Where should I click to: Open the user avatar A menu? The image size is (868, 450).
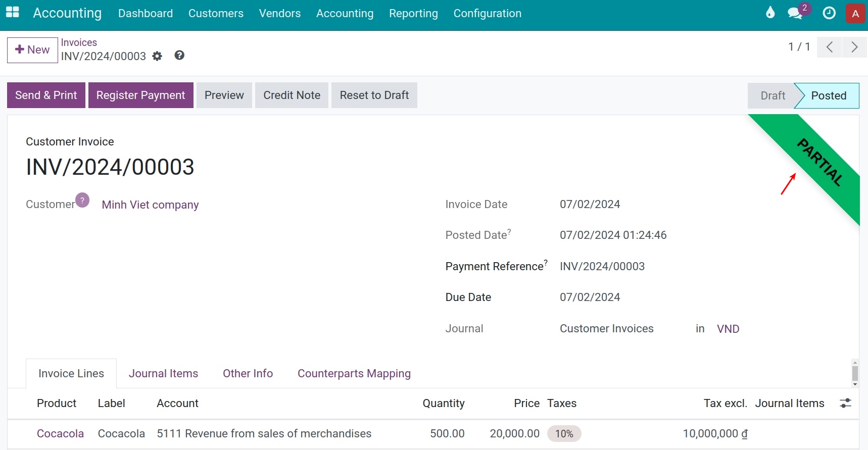click(x=855, y=14)
